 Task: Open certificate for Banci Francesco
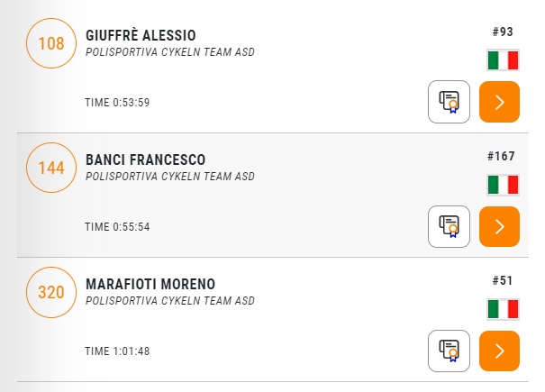click(449, 226)
